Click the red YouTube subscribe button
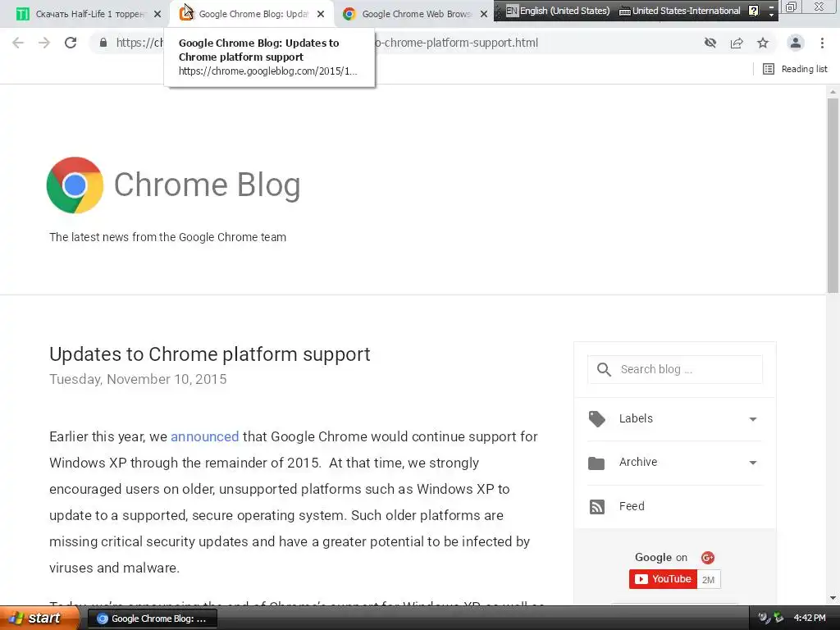The height and width of the screenshot is (630, 840). click(663, 579)
